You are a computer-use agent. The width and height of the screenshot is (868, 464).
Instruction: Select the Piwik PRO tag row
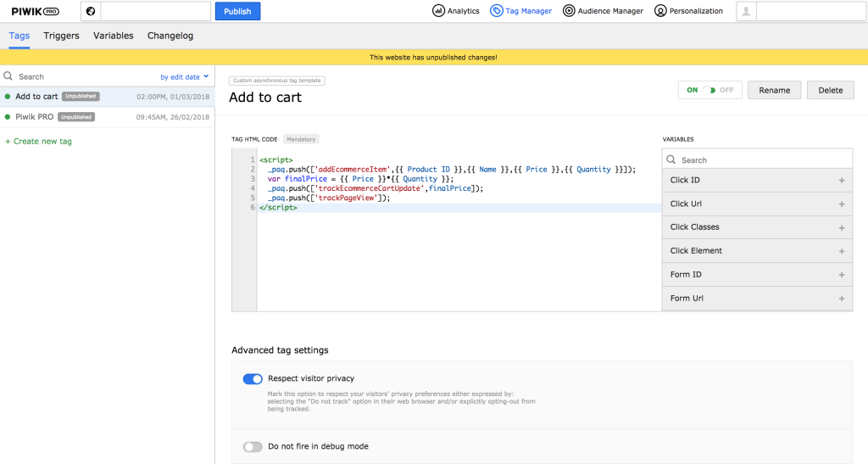[x=108, y=117]
